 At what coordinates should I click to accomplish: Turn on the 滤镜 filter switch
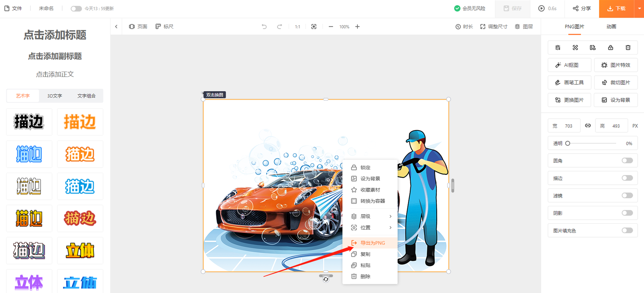point(627,195)
